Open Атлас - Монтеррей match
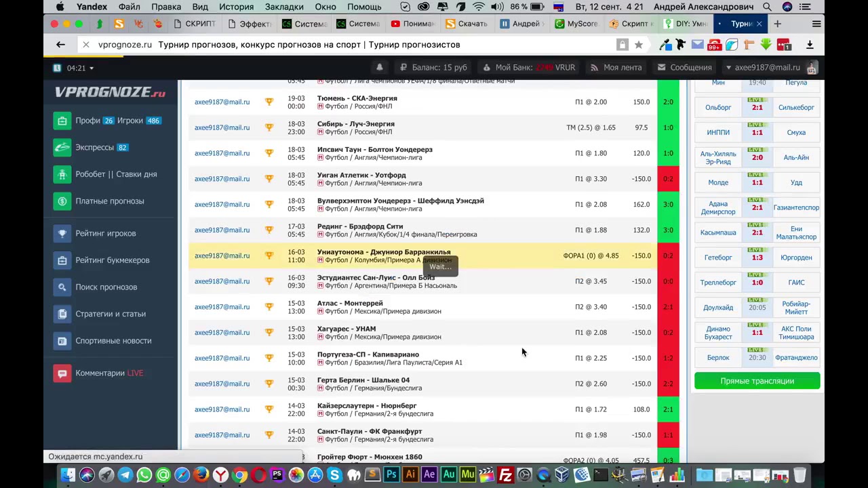Viewport: 868px width, 488px height. coord(350,304)
